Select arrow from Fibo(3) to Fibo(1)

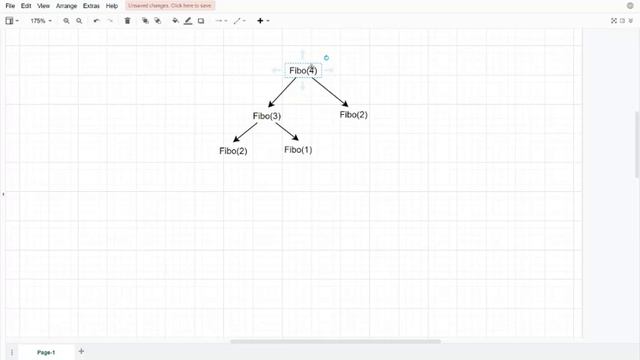[x=287, y=131]
